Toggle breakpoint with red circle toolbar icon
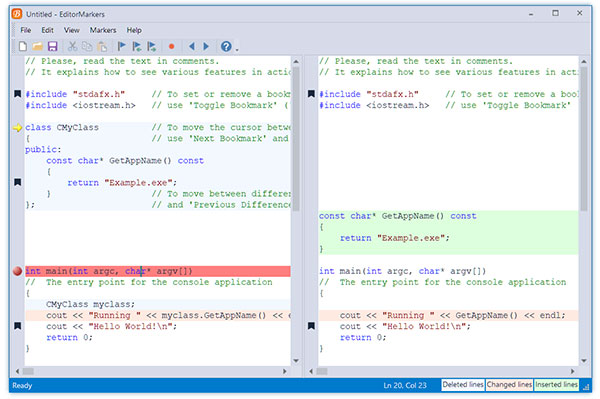The height and width of the screenshot is (399, 600). [171, 46]
